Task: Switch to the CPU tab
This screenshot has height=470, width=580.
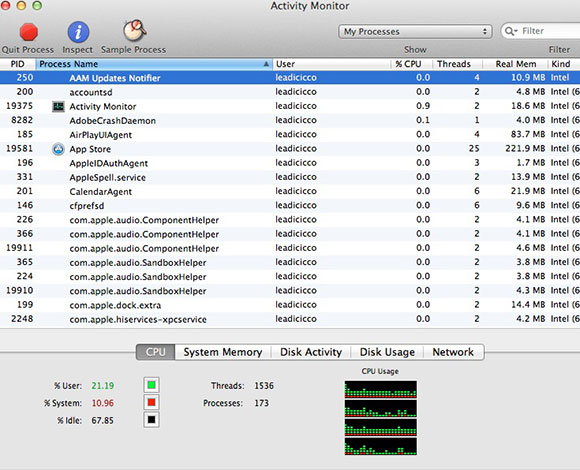Action: (x=155, y=352)
